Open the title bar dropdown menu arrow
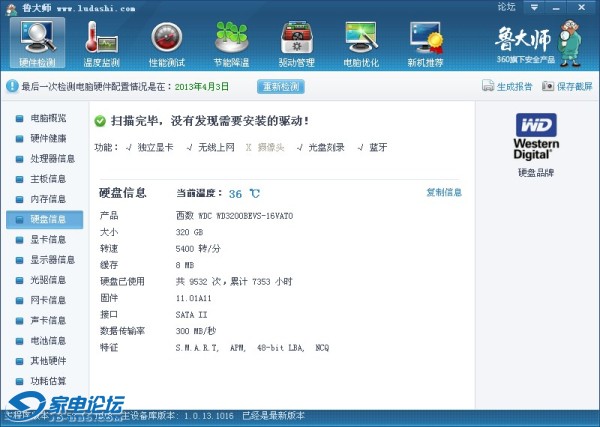The image size is (600, 427). click(x=536, y=7)
